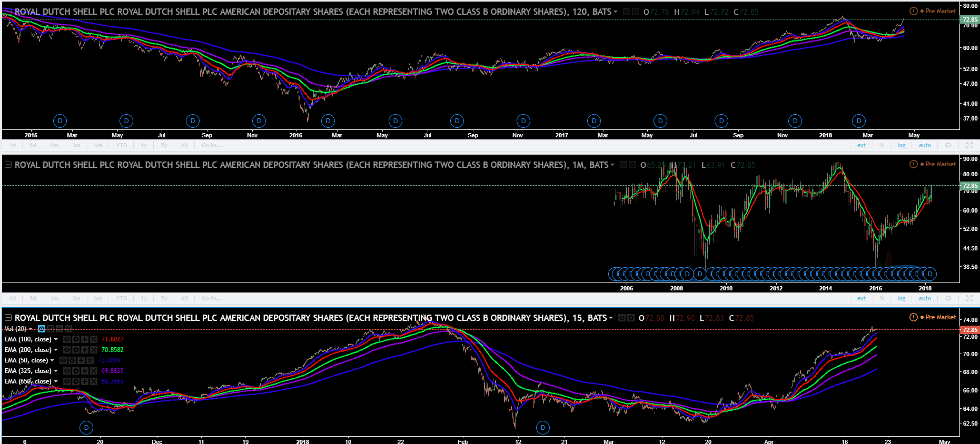
Task: Click the dividend marker near Feb 21 on the bottom chart
Action: [x=543, y=428]
